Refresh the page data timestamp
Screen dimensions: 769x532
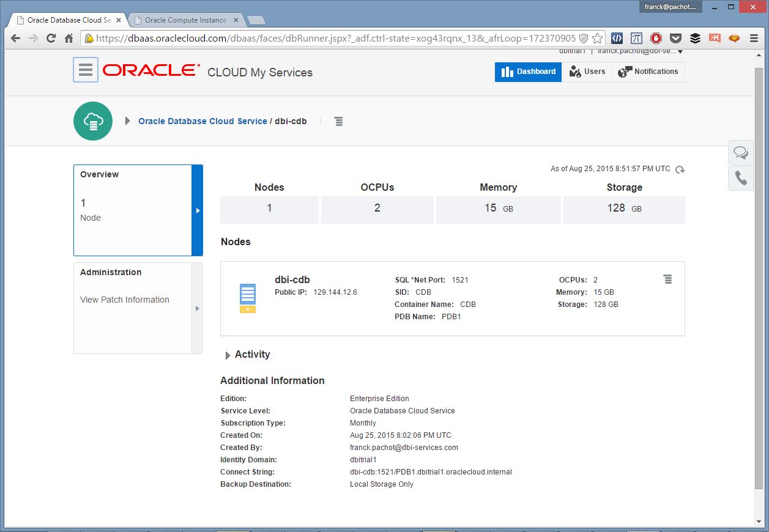click(x=680, y=169)
